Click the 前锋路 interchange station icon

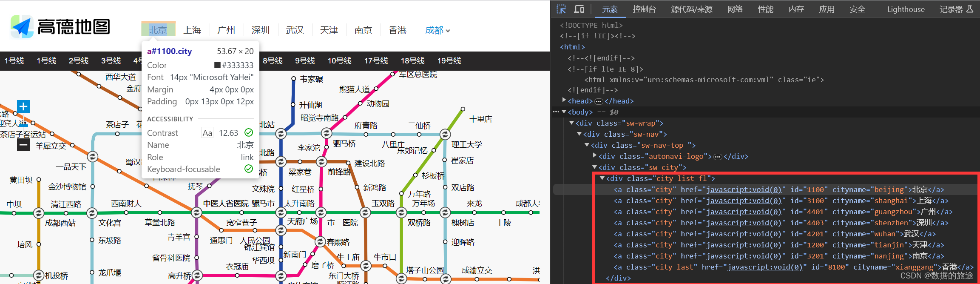tap(322, 162)
